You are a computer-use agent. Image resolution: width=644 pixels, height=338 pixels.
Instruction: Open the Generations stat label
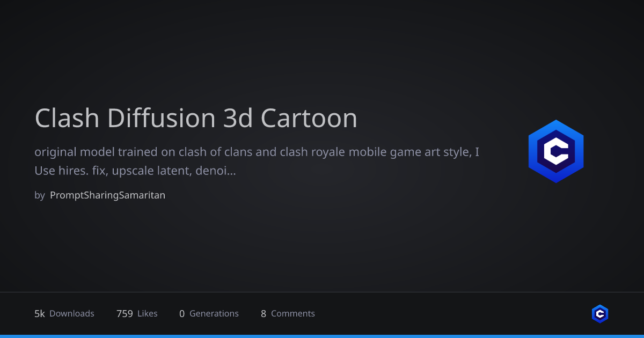pos(214,314)
